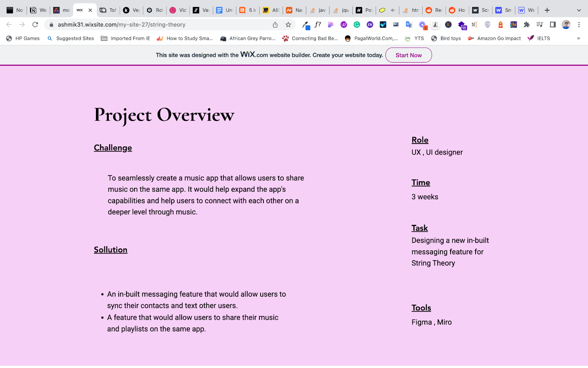Toggle the browser side panel
Screen dimensions: 588x368
[553, 25]
